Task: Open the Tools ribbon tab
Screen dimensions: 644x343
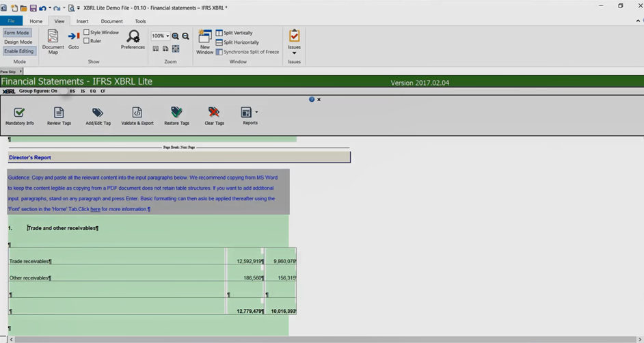Action: click(140, 21)
